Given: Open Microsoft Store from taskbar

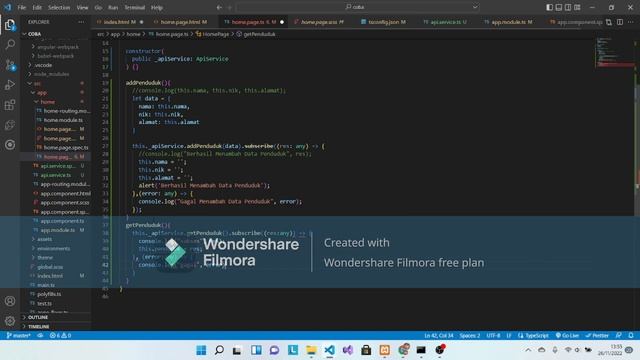Looking at the screenshot, I should pos(366,350).
